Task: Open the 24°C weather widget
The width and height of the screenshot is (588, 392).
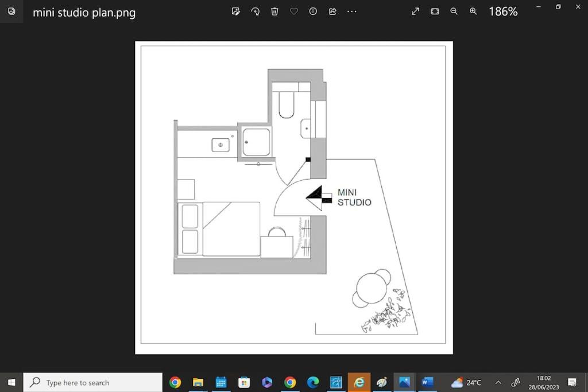Action: pyautogui.click(x=466, y=382)
